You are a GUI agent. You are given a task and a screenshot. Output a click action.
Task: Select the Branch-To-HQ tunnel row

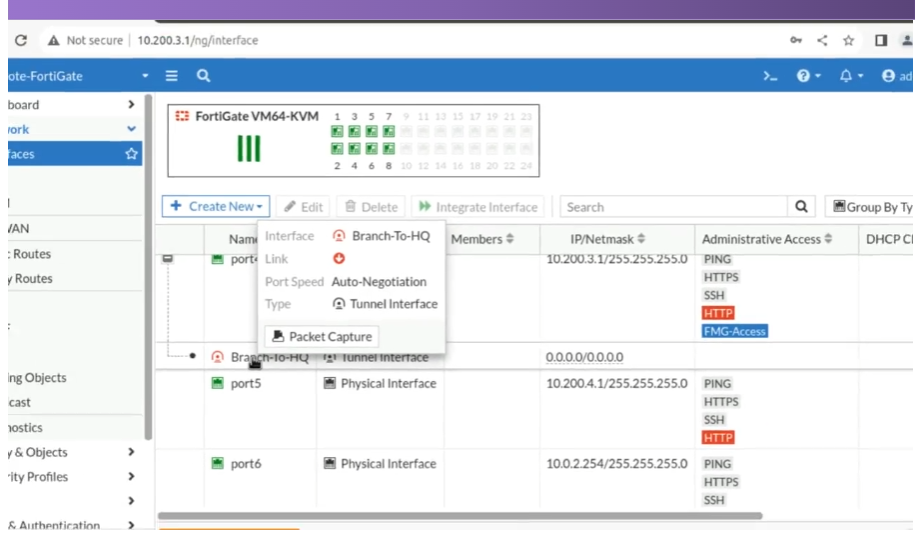click(535, 357)
